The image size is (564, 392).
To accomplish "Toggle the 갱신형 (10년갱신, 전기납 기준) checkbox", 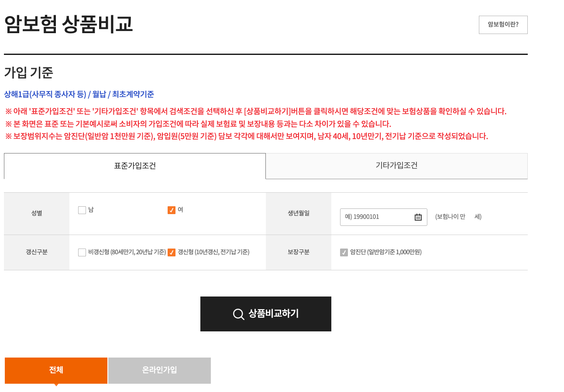I will point(172,252).
